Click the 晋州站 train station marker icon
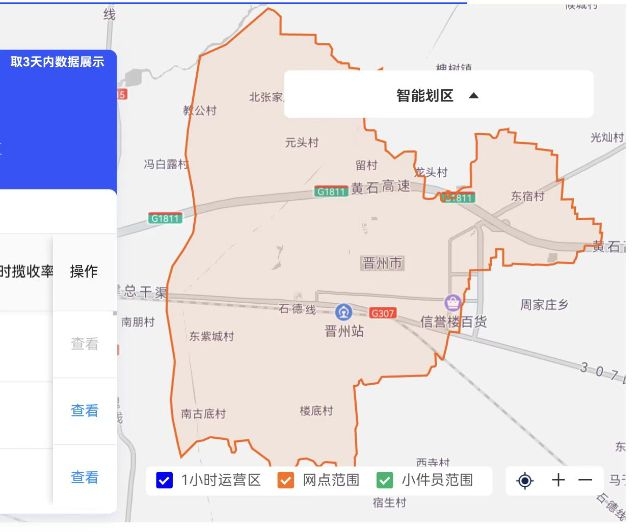Image resolution: width=640 pixels, height=532 pixels. tap(343, 311)
